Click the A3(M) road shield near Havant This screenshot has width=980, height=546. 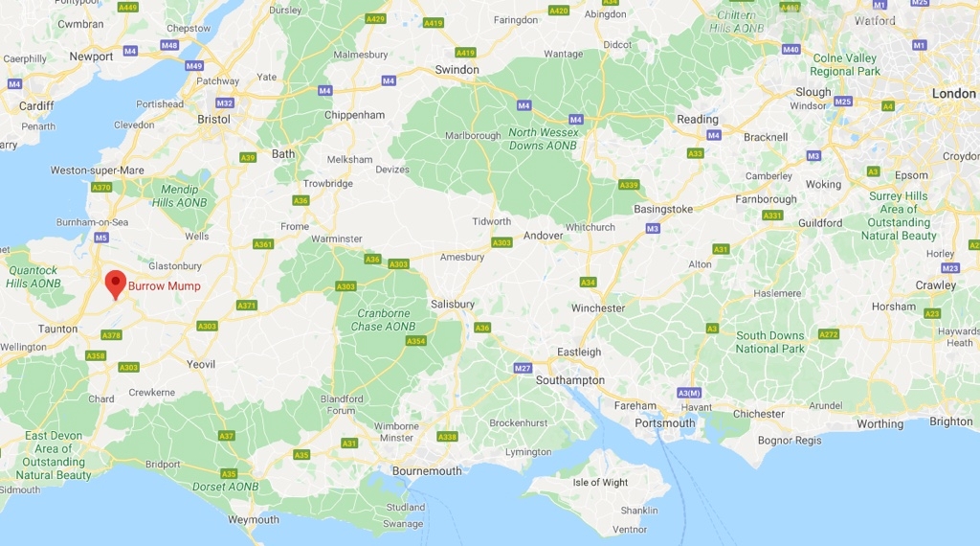click(689, 393)
